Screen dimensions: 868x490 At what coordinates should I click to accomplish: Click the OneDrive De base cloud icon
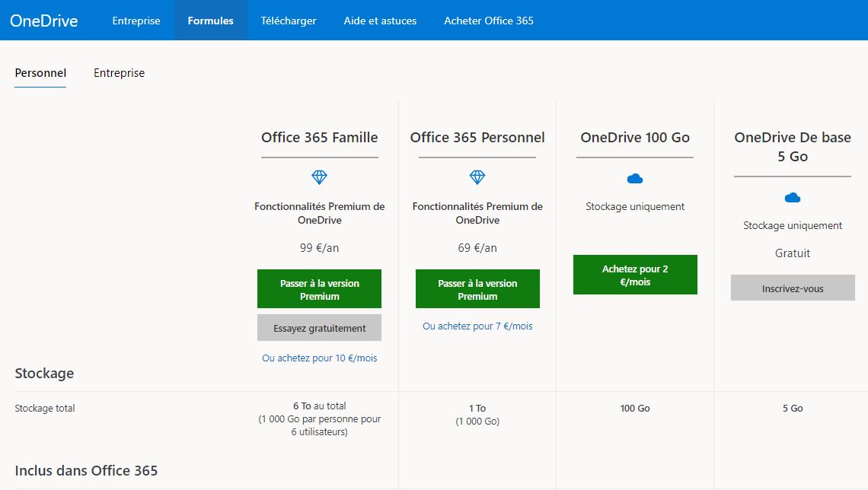[x=793, y=197]
